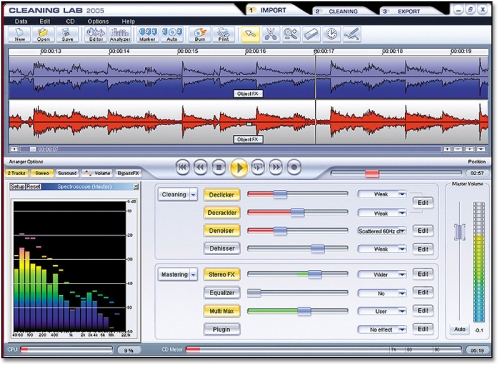This screenshot has height=375, width=500.
Task: Open the Editor toolbar icon
Action: [x=96, y=35]
